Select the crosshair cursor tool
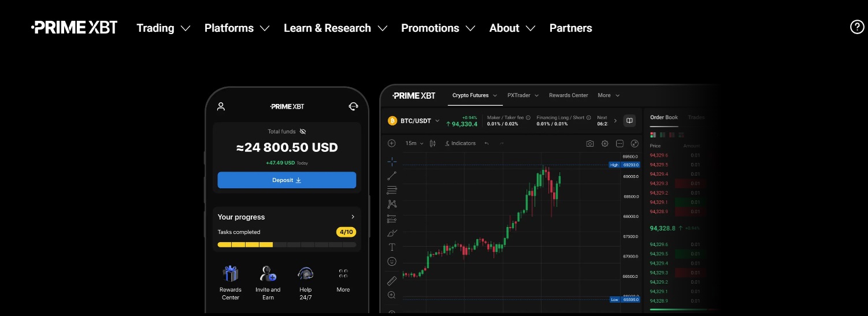 (392, 161)
